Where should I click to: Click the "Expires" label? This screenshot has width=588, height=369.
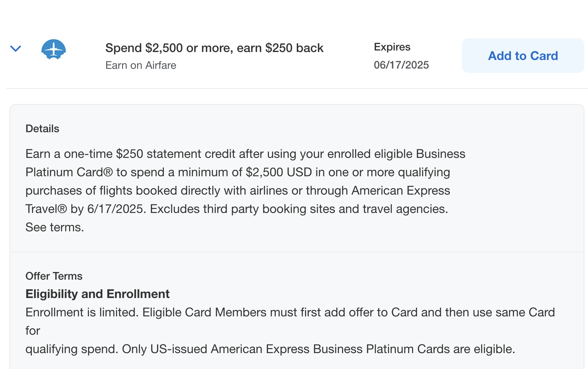392,47
